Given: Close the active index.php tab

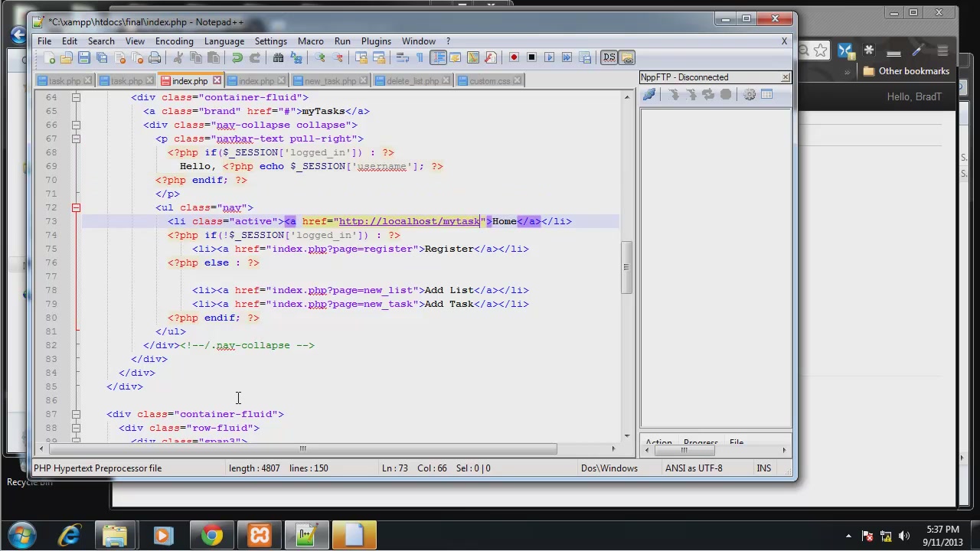Looking at the screenshot, I should (217, 80).
